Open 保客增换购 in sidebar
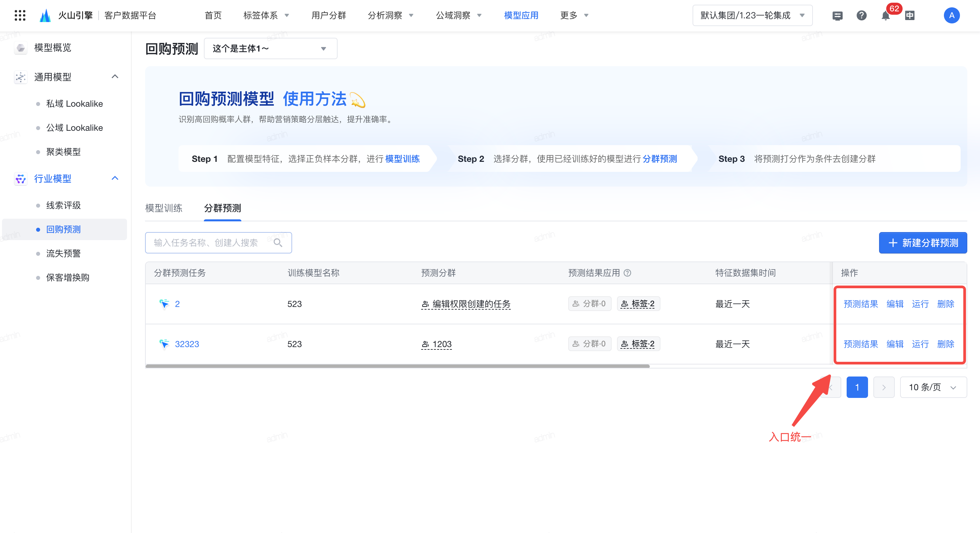The height and width of the screenshot is (533, 980). [x=68, y=278]
